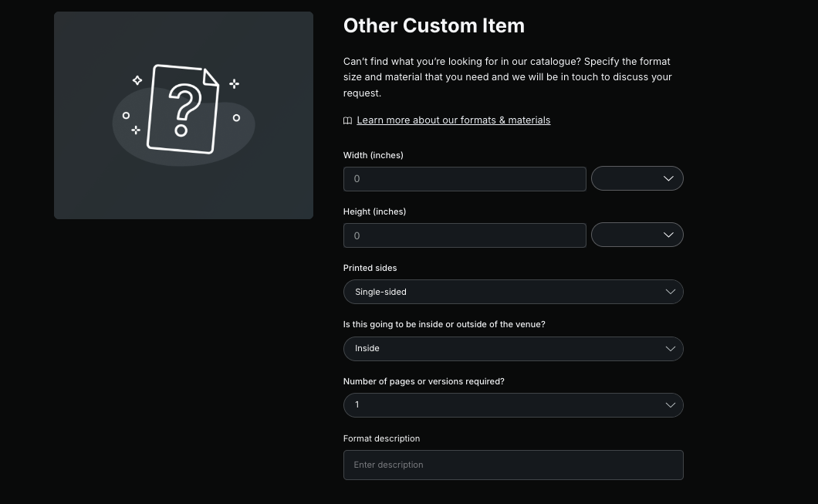The height and width of the screenshot is (504, 818).
Task: Click the Format description label
Action: (x=381, y=438)
